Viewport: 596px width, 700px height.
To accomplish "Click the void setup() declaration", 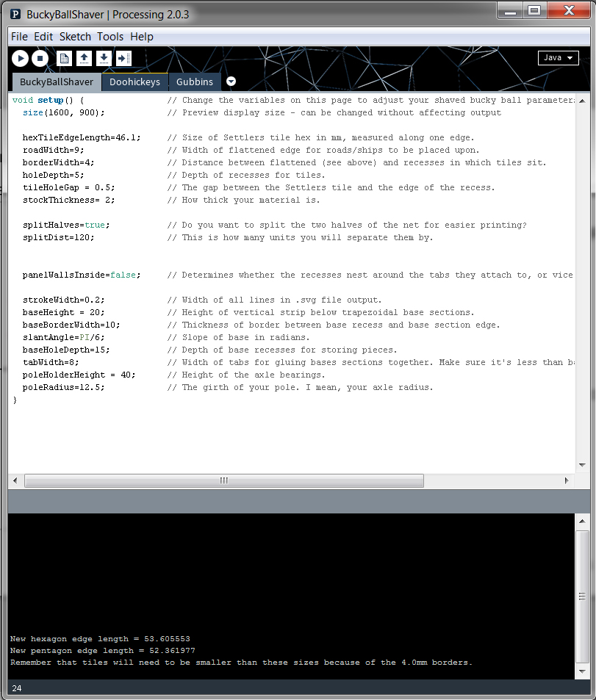I will point(48,100).
